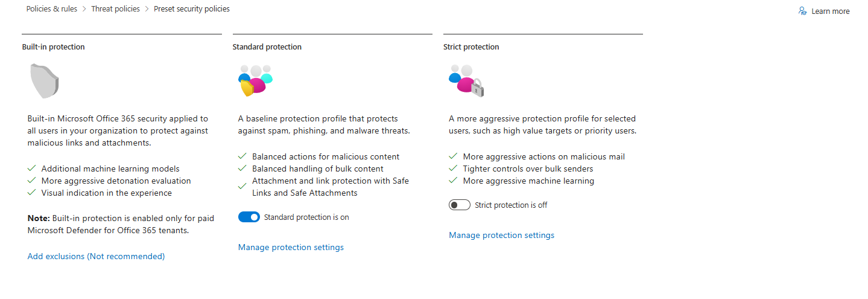Go to Policies & rules breadcrumb

pyautogui.click(x=52, y=9)
